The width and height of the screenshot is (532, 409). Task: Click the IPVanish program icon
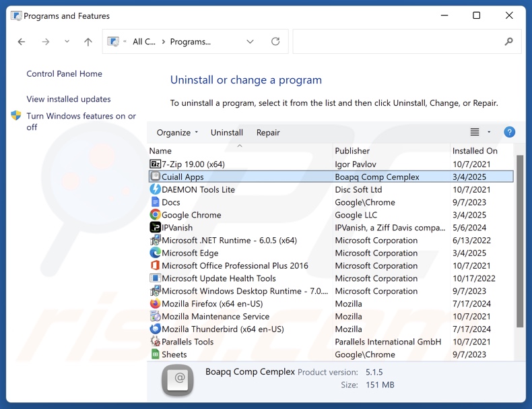(155, 227)
